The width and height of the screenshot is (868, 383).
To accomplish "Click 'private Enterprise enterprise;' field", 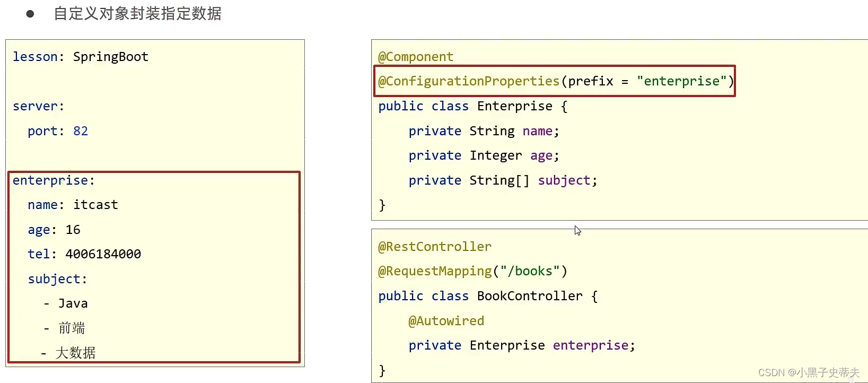I will point(522,346).
